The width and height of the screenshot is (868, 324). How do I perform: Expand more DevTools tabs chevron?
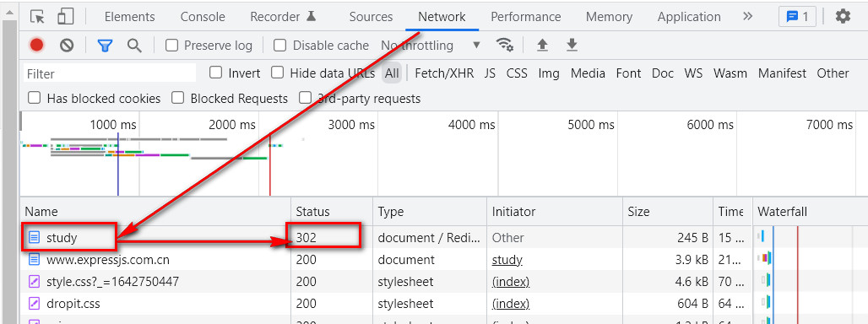[748, 17]
